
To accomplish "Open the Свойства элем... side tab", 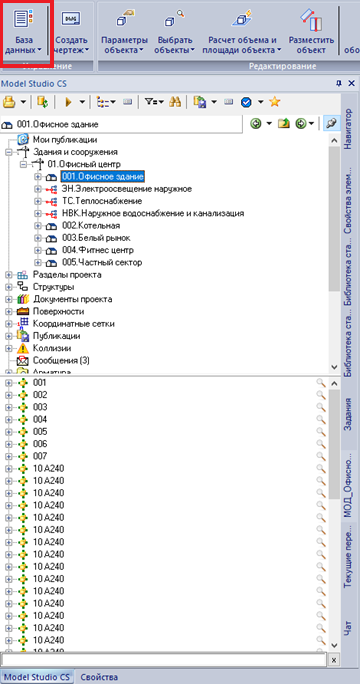I will (348, 200).
